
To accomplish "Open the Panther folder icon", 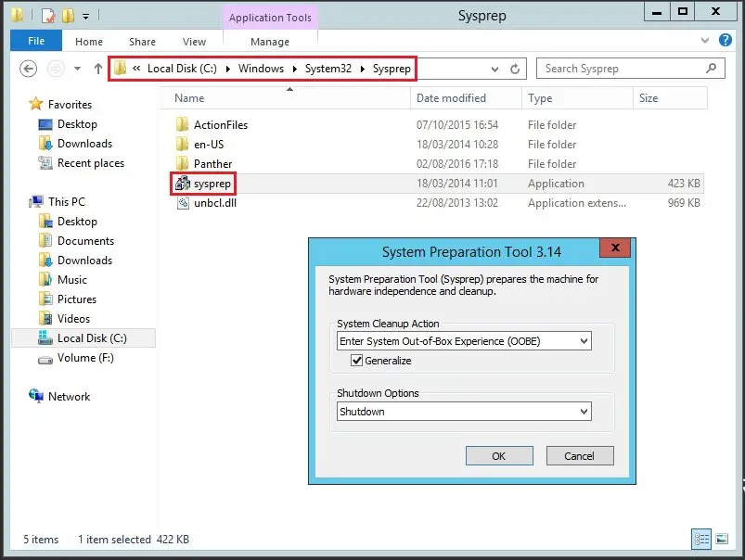I will pos(183,164).
